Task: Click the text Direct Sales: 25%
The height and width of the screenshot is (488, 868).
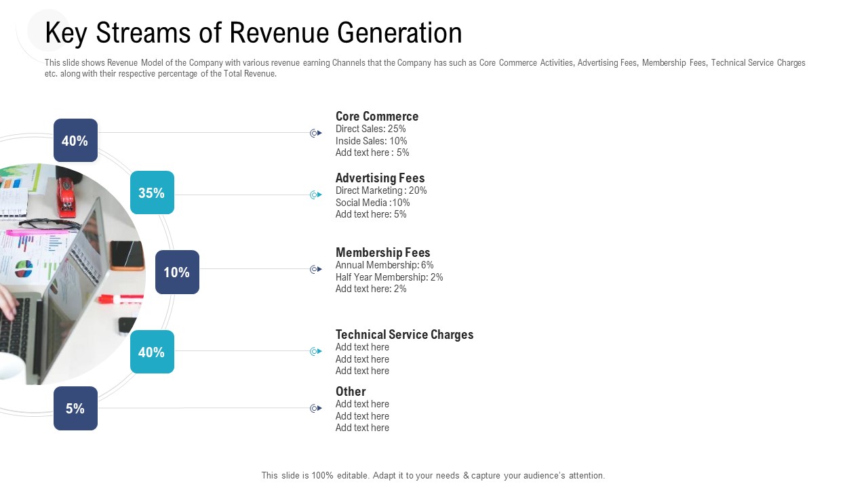Action: (x=371, y=129)
